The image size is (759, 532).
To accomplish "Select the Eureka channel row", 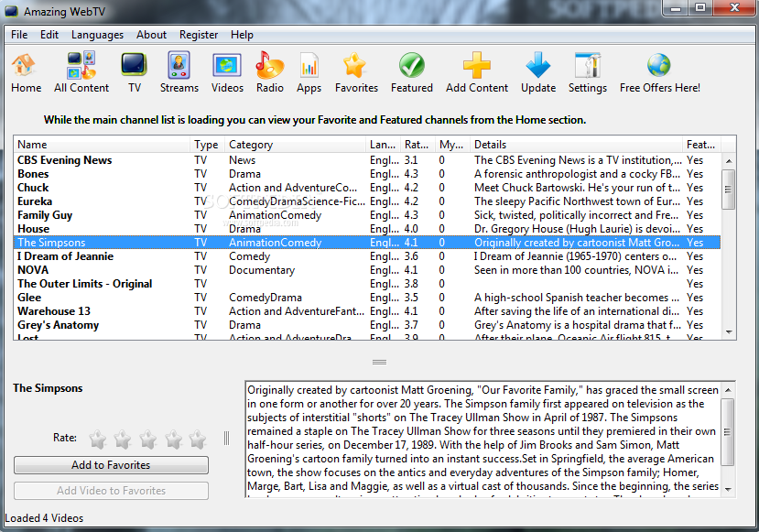I will click(367, 201).
